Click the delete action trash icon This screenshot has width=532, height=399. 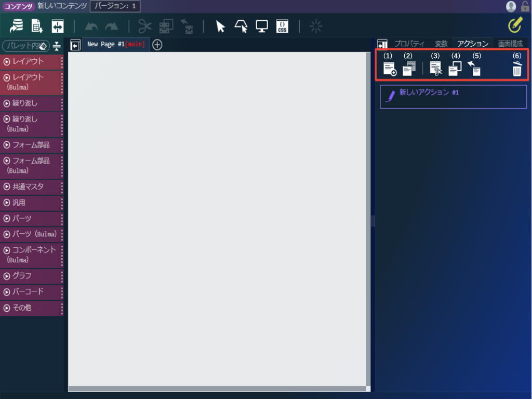[517, 69]
